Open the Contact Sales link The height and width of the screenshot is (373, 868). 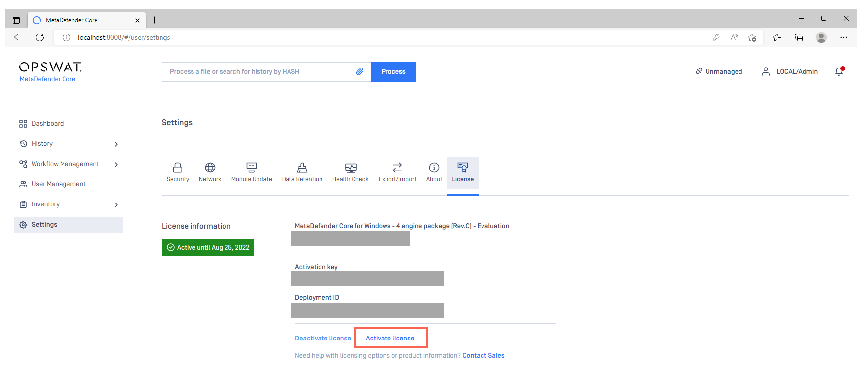[483, 355]
